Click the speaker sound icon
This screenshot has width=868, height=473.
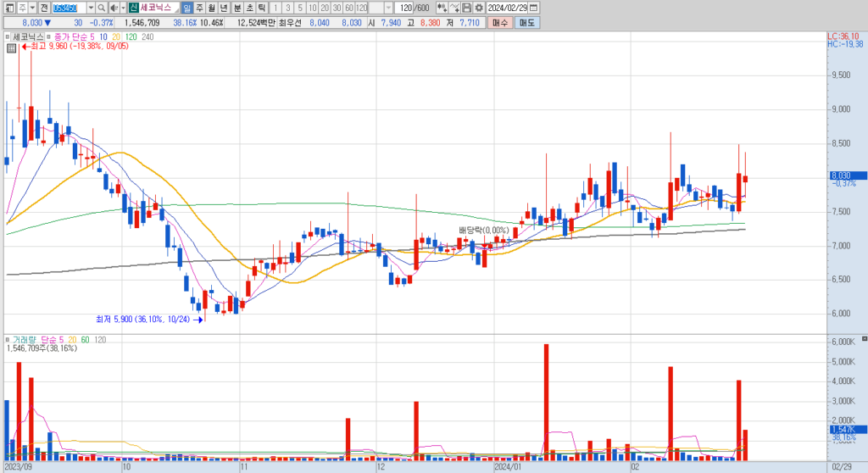click(114, 8)
